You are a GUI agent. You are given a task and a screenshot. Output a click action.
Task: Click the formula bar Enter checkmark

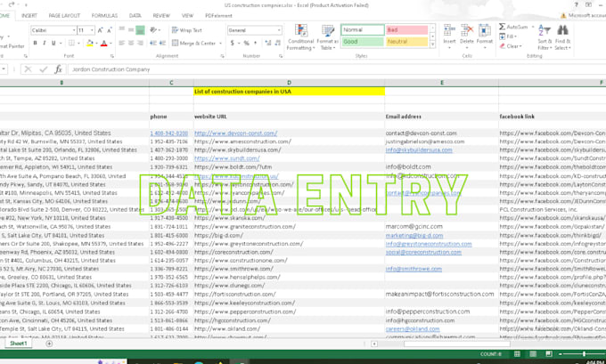coord(44,69)
